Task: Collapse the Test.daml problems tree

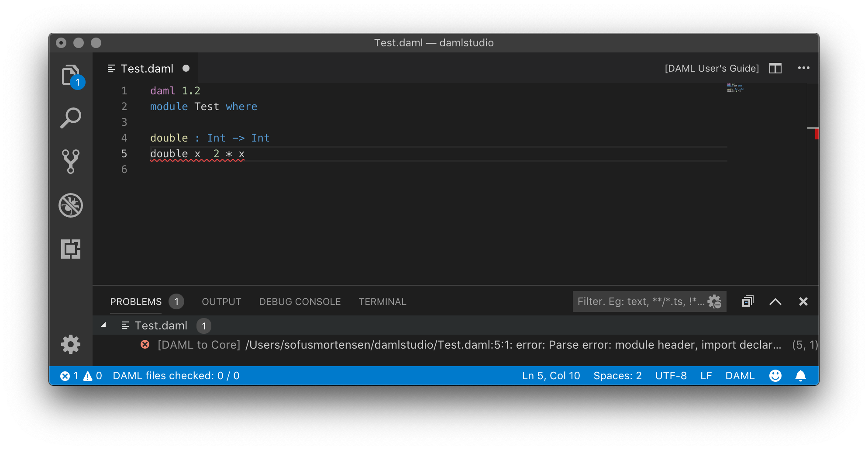Action: [103, 325]
